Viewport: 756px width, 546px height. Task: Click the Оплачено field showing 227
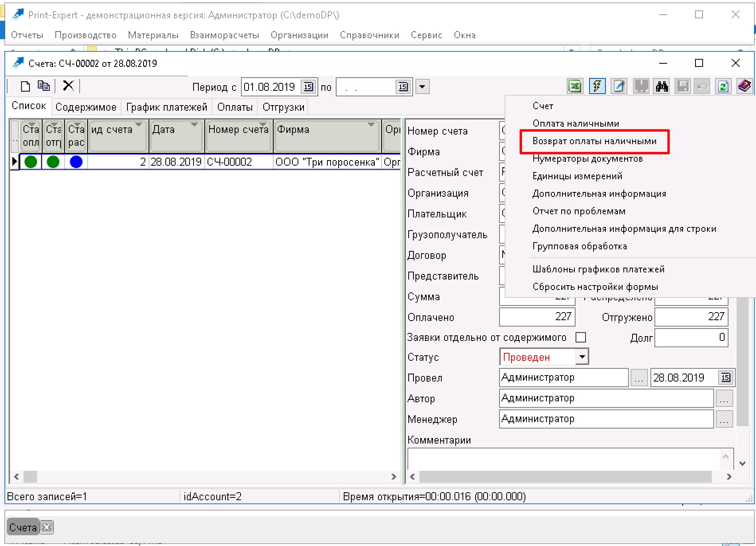coord(537,317)
